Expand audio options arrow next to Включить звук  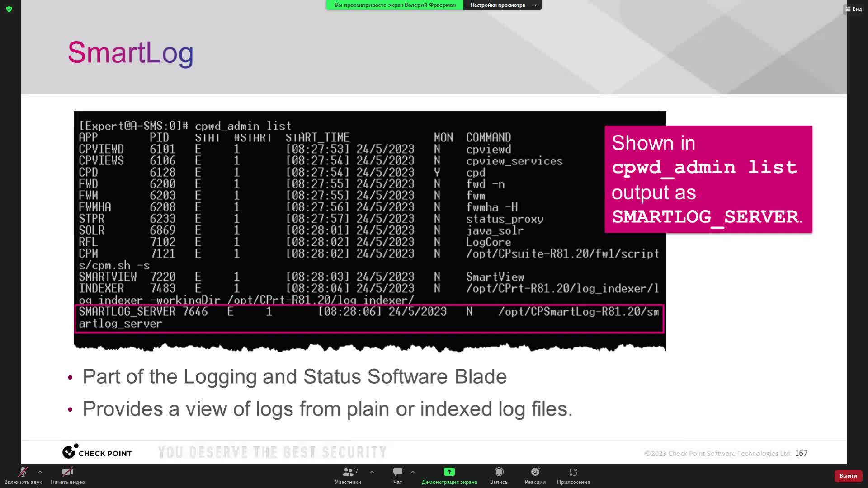(40, 472)
